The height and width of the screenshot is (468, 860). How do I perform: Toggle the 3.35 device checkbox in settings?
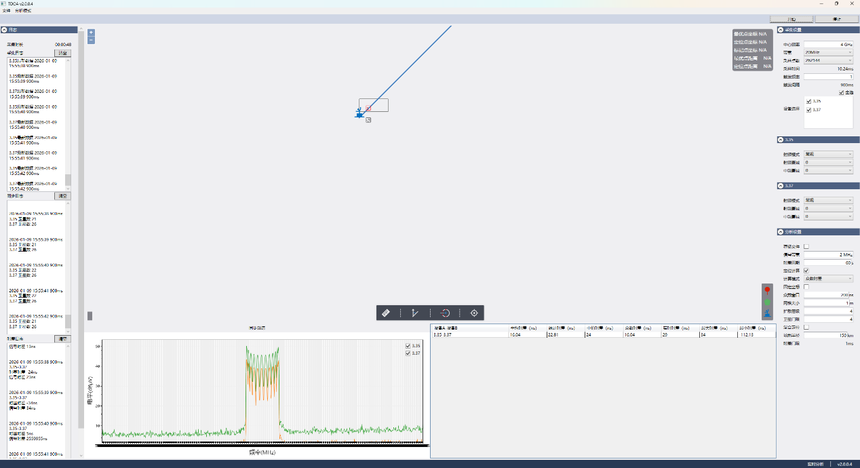pyautogui.click(x=809, y=101)
